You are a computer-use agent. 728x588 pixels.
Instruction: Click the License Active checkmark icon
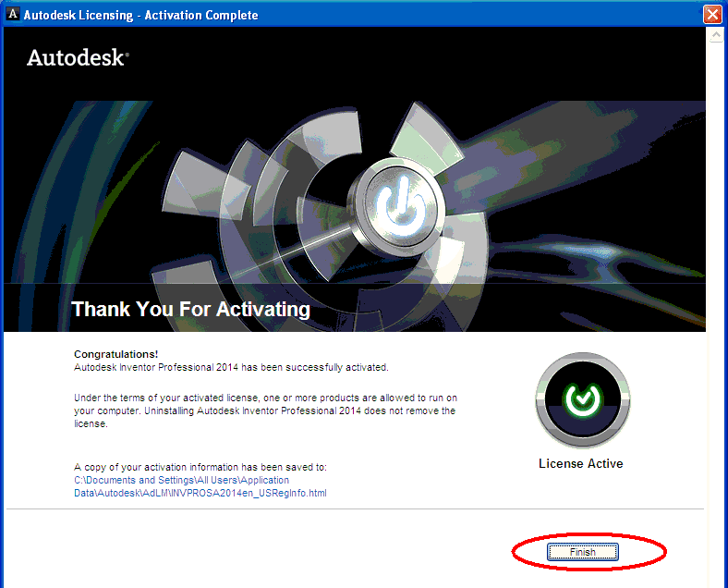click(583, 399)
